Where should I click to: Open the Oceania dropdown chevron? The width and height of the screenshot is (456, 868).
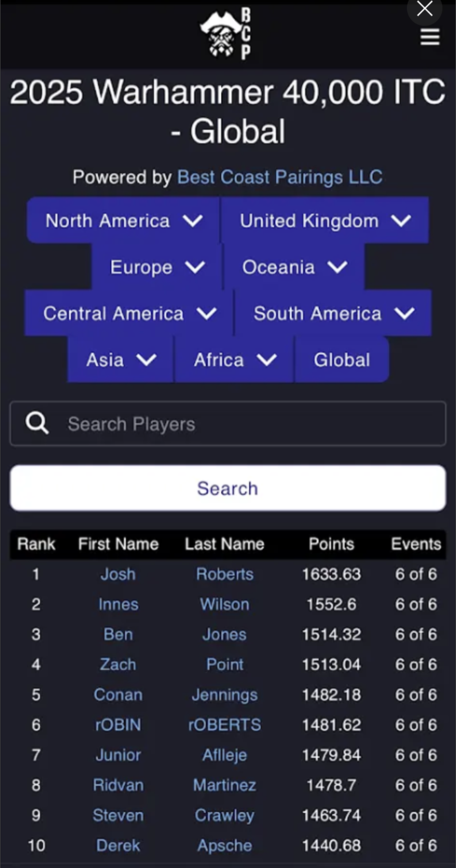[x=337, y=267]
